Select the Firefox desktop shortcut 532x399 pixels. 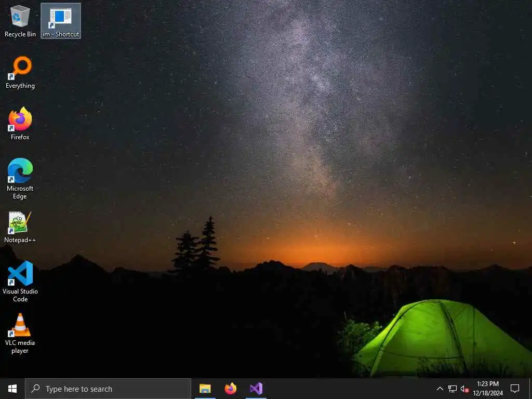click(20, 124)
